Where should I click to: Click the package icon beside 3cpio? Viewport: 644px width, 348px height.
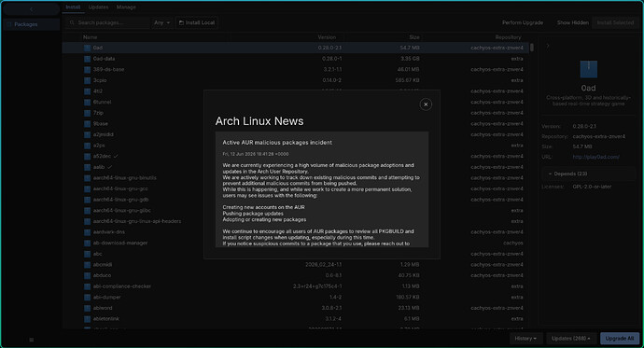87,80
